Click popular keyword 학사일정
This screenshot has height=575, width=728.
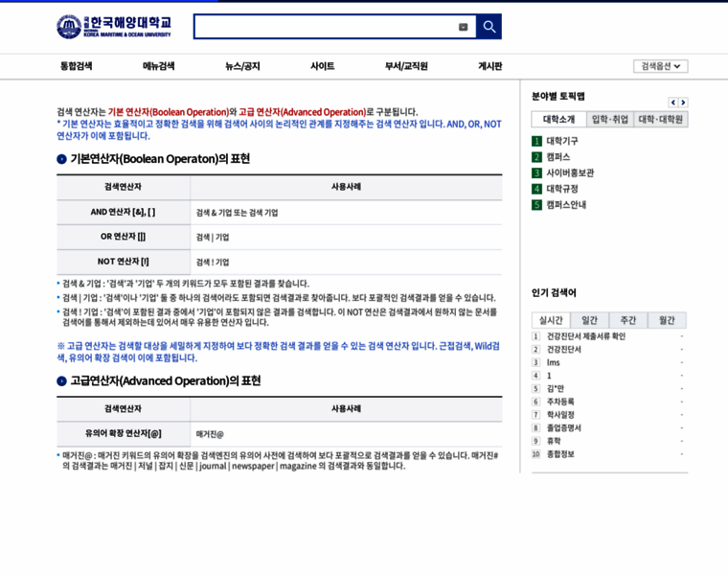click(560, 415)
